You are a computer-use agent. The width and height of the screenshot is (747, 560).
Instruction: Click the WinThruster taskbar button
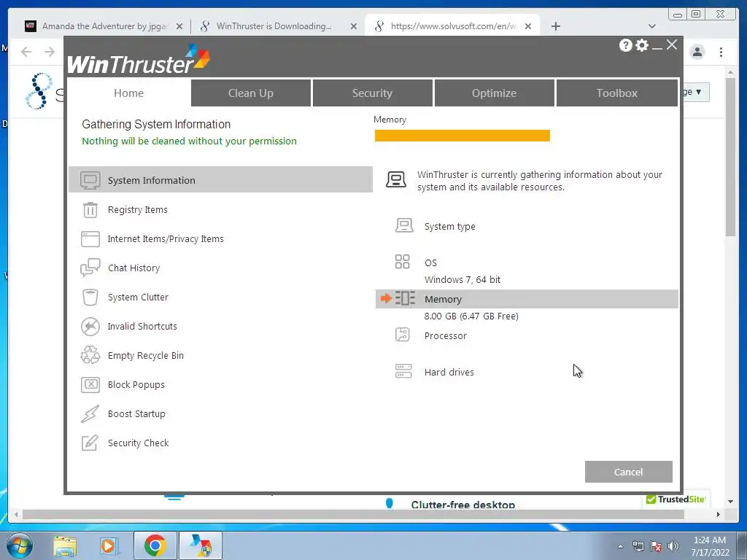click(x=201, y=545)
